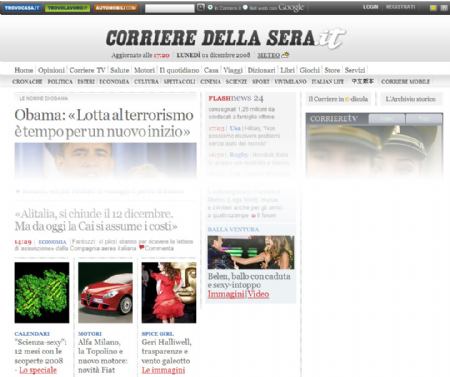Click the search magnifier icon in top bar

point(200,7)
